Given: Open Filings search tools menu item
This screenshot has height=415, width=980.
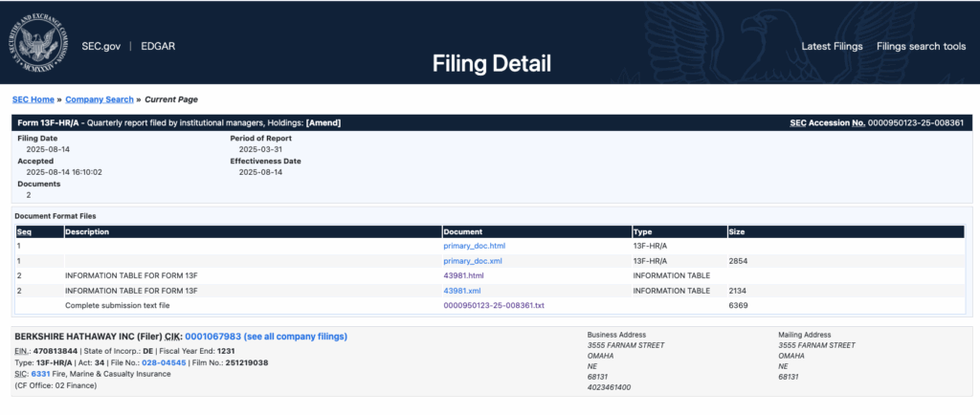Looking at the screenshot, I should point(921,47).
